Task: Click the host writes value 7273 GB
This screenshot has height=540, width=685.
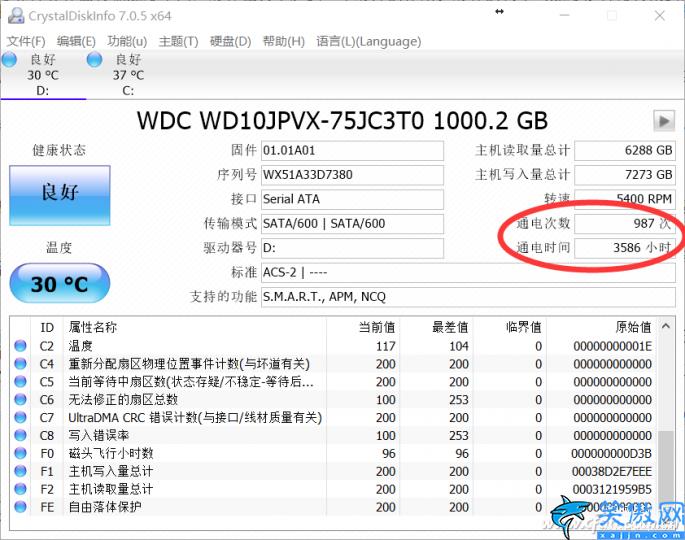Action: coord(625,175)
